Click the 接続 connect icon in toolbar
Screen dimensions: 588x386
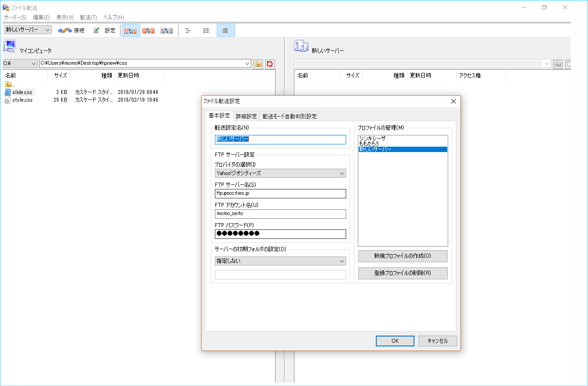click(71, 31)
